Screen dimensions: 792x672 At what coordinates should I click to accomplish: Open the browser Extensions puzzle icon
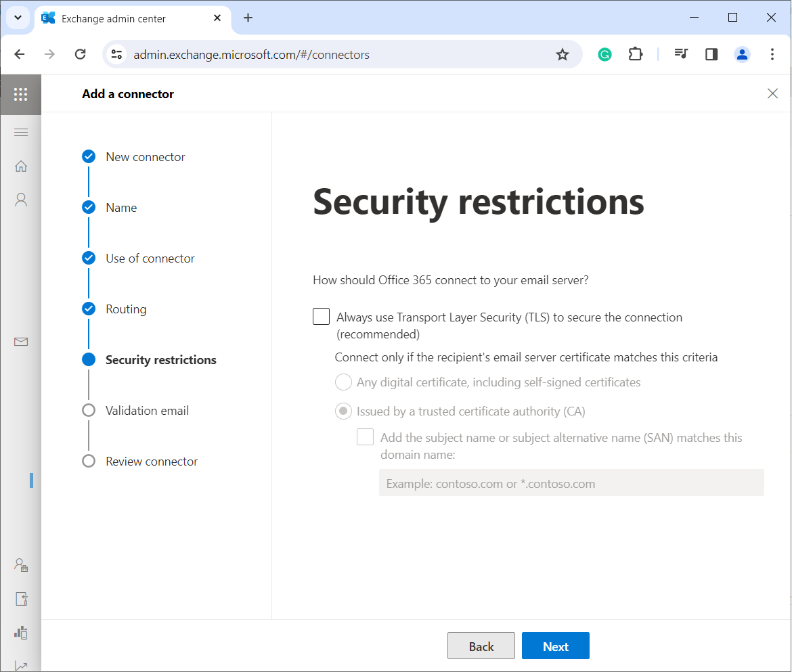(x=636, y=55)
